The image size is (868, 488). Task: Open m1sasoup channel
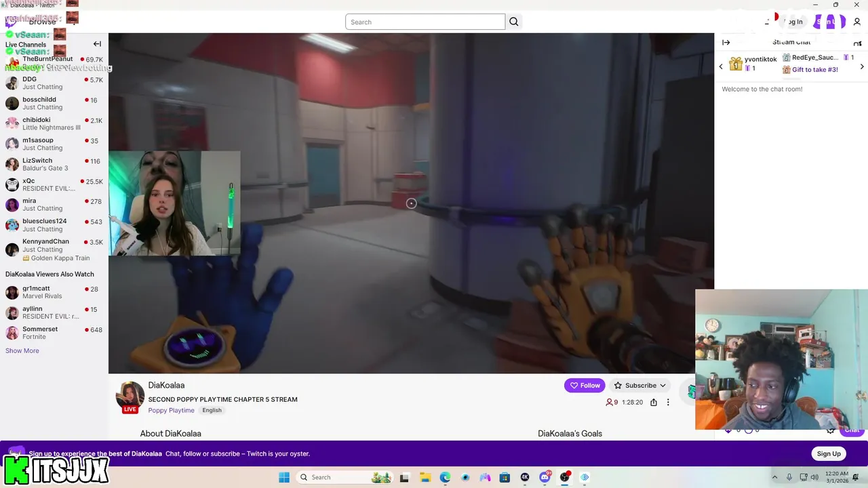click(54, 144)
